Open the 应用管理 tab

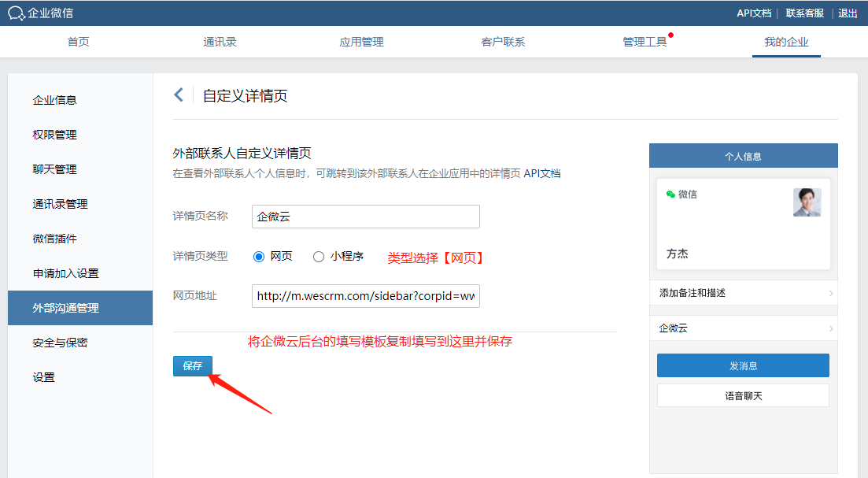361,42
